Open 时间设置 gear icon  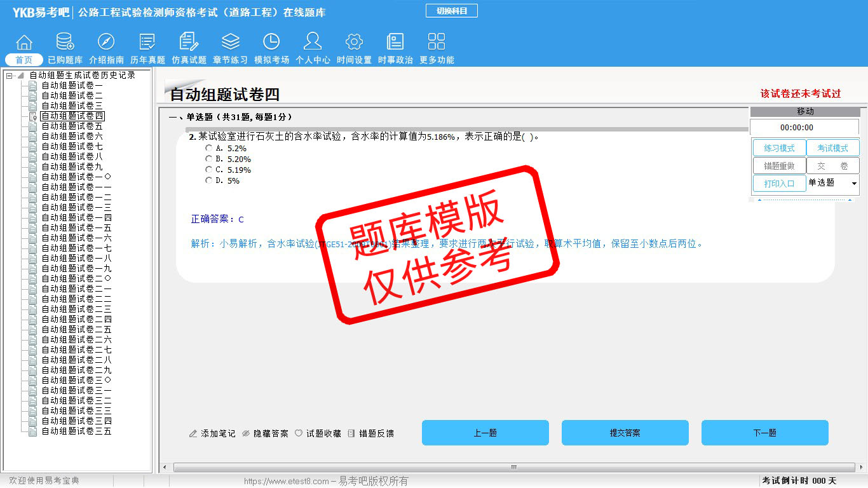(354, 43)
